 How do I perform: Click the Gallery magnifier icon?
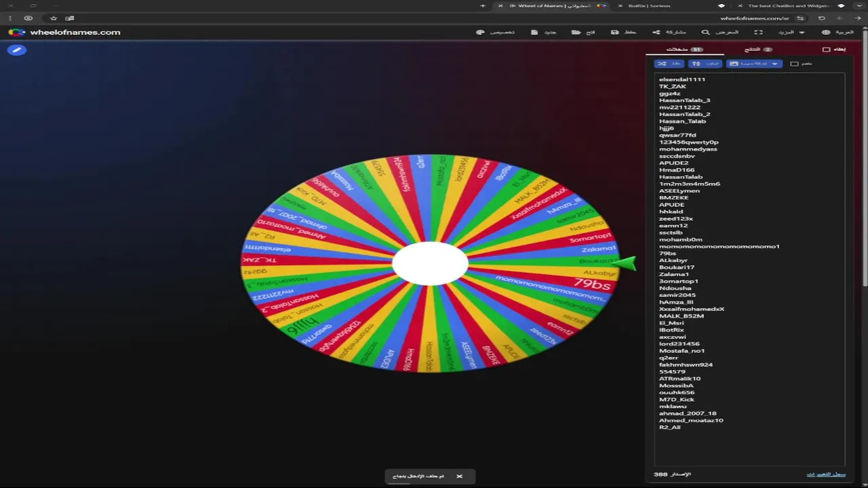pyautogui.click(x=705, y=32)
